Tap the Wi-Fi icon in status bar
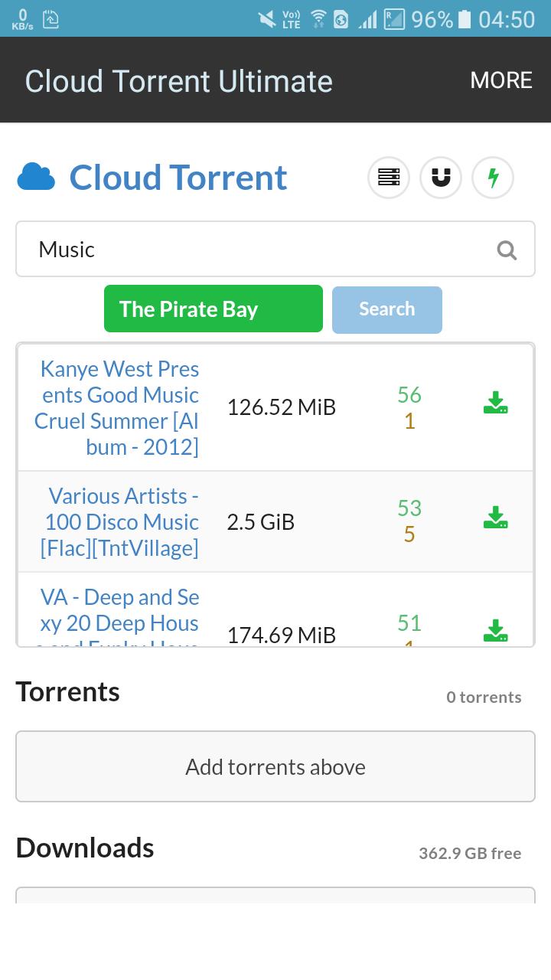Image resolution: width=551 pixels, height=980 pixels. [x=318, y=19]
